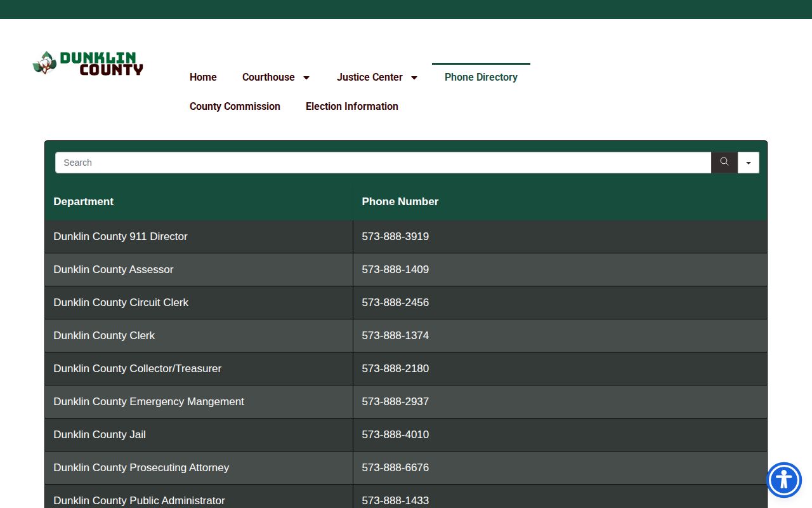The image size is (812, 508).
Task: Open the Justice Center menu item
Action: [370, 77]
